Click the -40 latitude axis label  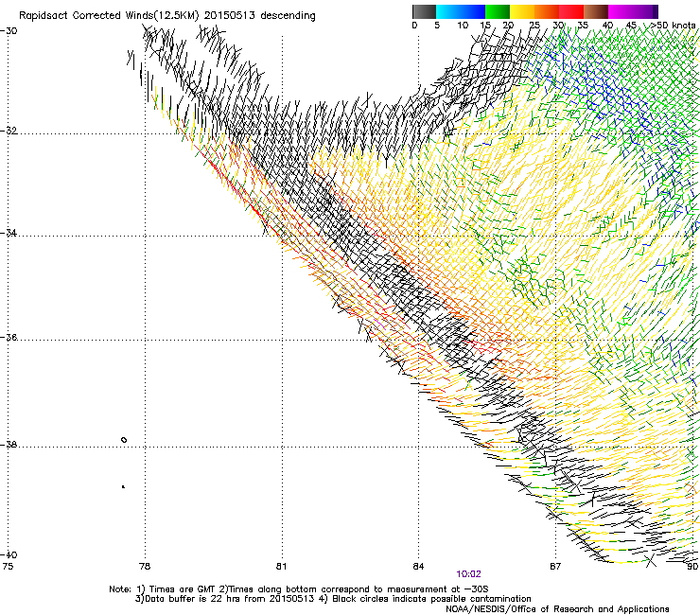coord(9,554)
